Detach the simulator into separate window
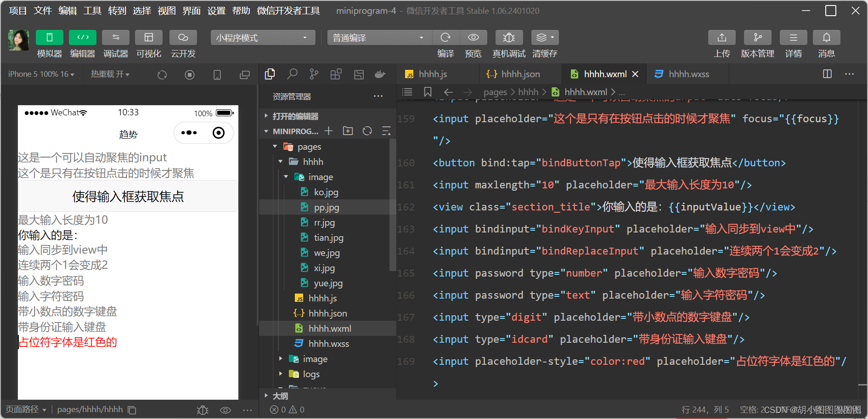Screen dimensions: 868x419 [245, 74]
